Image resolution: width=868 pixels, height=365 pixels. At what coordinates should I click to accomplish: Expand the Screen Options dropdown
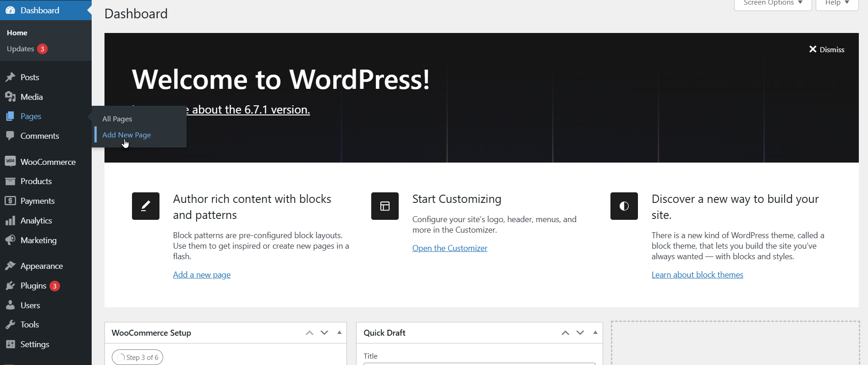pyautogui.click(x=773, y=4)
